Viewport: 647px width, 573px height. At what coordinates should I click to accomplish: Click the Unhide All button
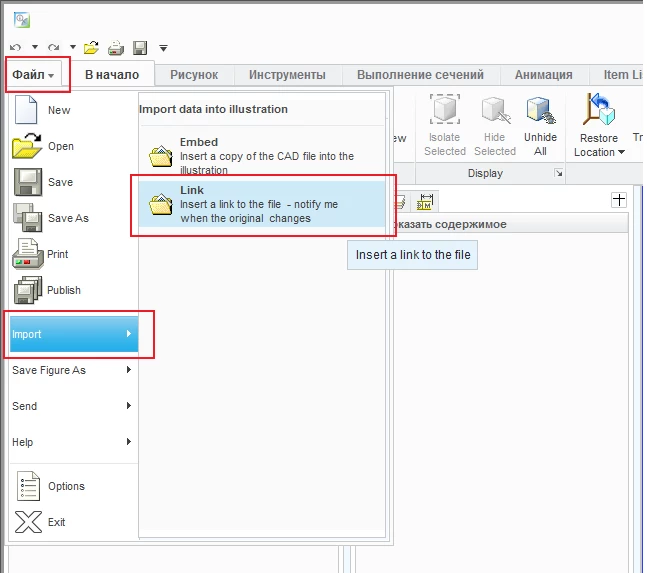point(541,125)
